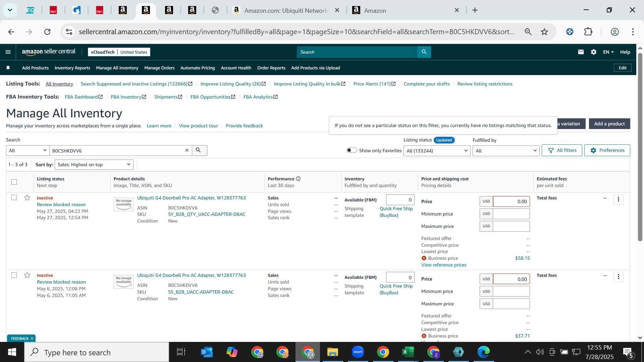Click the Performance info icon
The width and height of the screenshot is (644, 362).
[298, 179]
